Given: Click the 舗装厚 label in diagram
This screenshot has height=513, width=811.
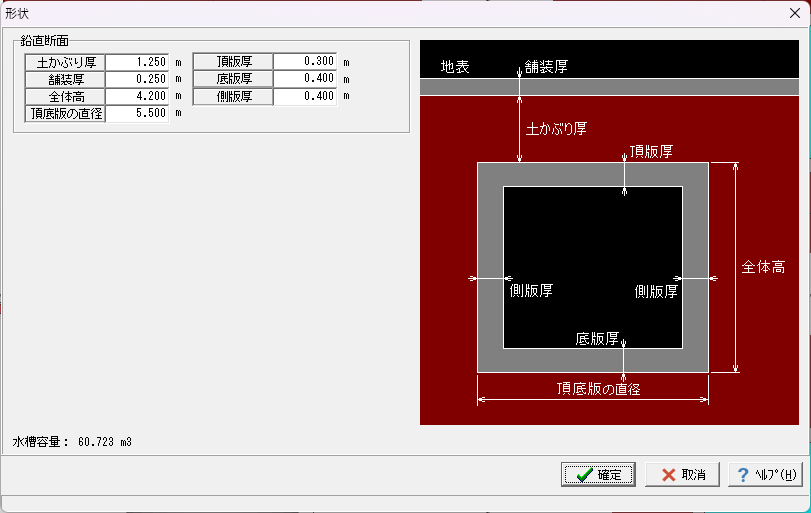Looking at the screenshot, I should coord(546,66).
